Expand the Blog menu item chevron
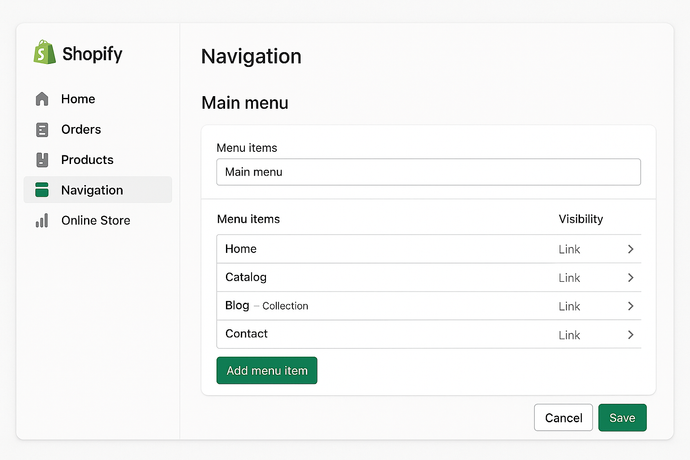The width and height of the screenshot is (690, 460). pyautogui.click(x=630, y=306)
